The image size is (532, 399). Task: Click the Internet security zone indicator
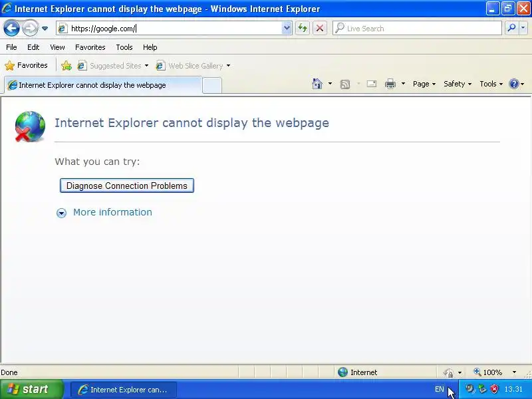point(358,372)
